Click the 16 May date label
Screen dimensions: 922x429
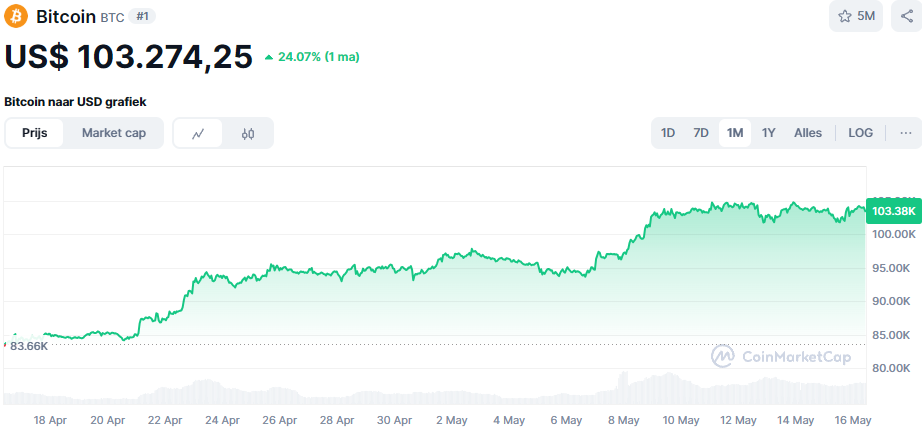pyautogui.click(x=853, y=420)
